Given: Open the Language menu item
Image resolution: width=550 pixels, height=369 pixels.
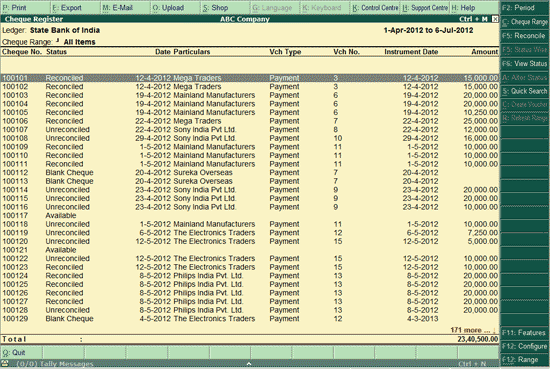Looking at the screenshot, I should 274,7.
